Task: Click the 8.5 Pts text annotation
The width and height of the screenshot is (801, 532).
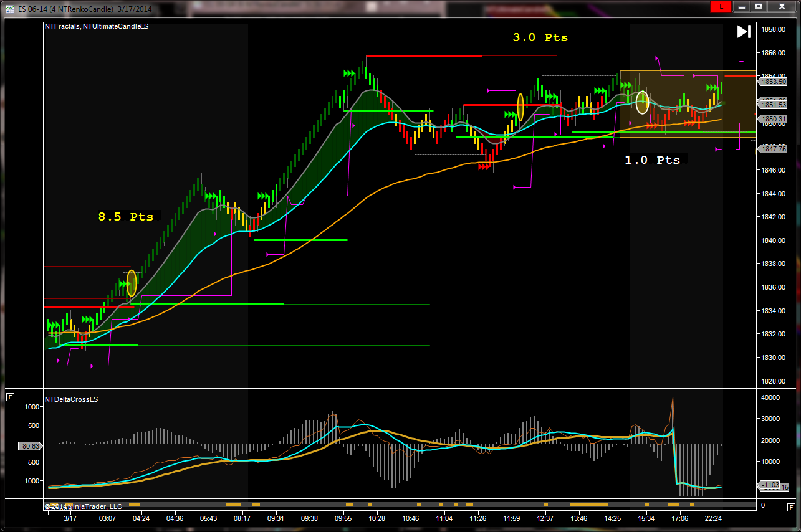Action: pos(125,217)
